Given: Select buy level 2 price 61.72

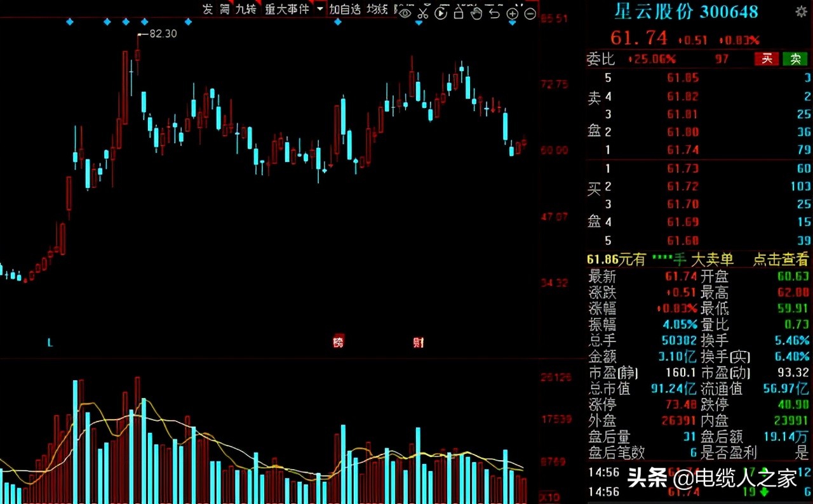Looking at the screenshot, I should (x=683, y=186).
